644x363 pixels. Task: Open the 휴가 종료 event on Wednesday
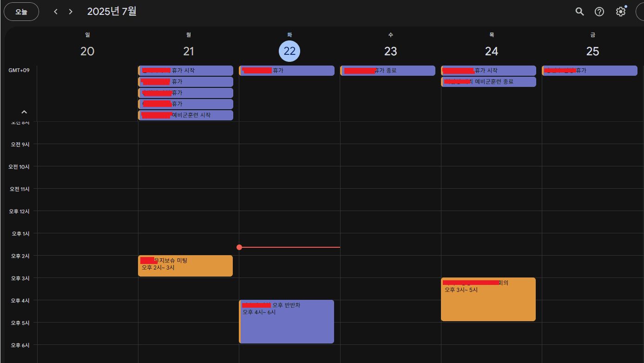388,71
